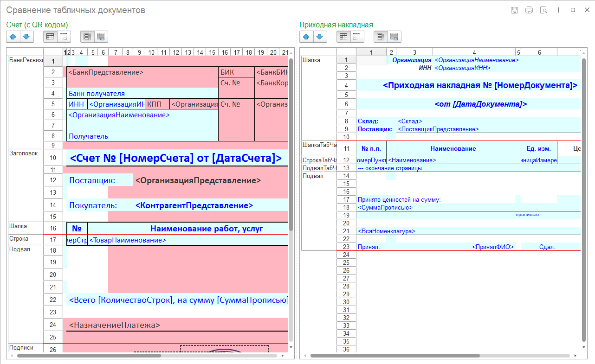The height and width of the screenshot is (364, 595).
Task: Select the ШапкаТабЧасти section in right pane
Action: click(x=319, y=145)
